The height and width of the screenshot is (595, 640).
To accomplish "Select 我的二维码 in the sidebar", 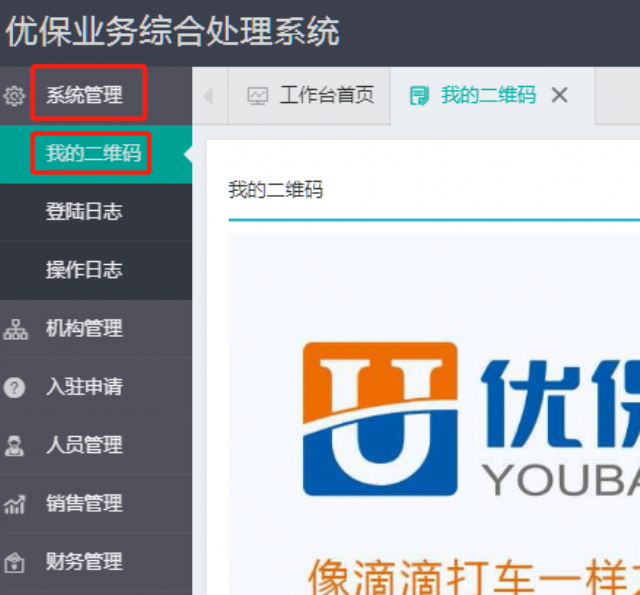I will [93, 154].
